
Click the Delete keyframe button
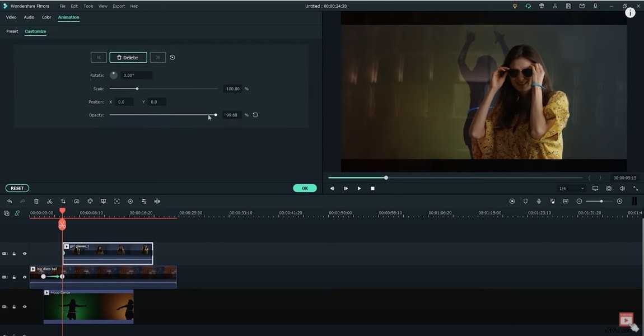click(128, 57)
